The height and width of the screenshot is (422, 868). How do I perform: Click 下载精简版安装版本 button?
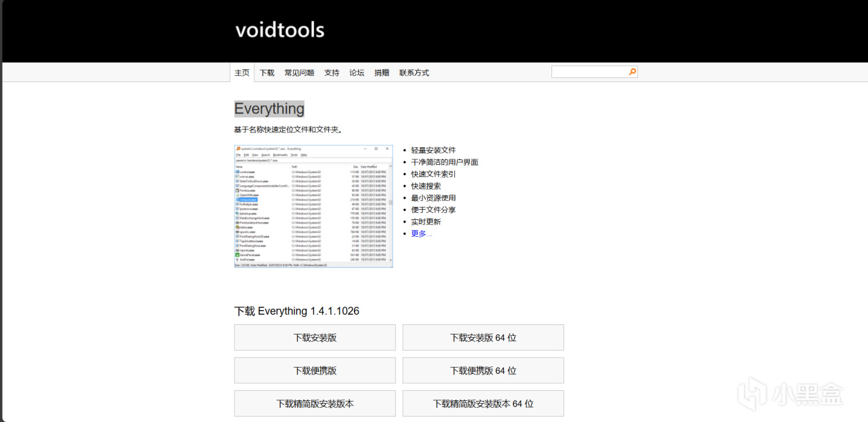[315, 403]
